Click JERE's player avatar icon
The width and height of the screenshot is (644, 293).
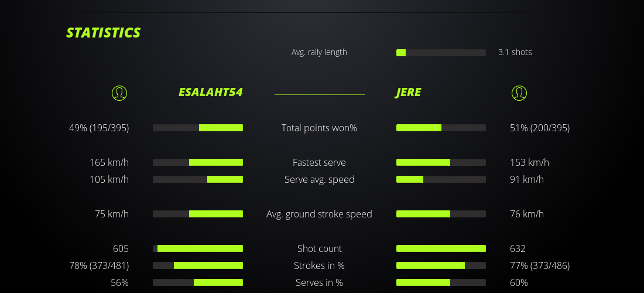519,93
